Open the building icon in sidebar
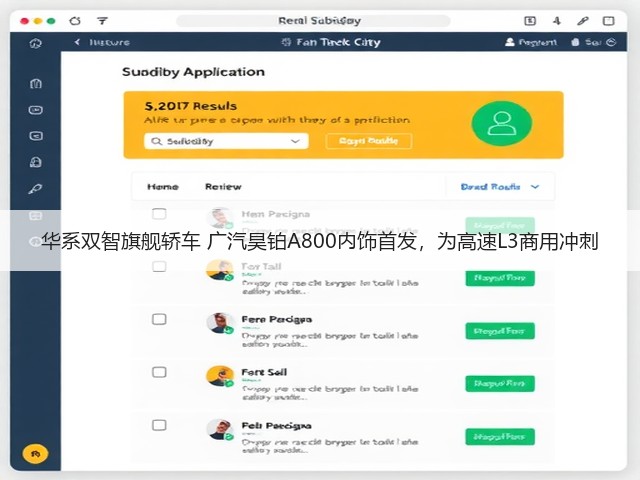This screenshot has height=480, width=640. click(x=36, y=84)
